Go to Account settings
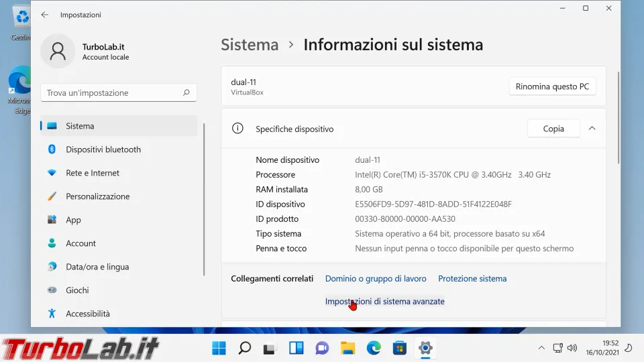The width and height of the screenshot is (644, 362). [x=80, y=243]
